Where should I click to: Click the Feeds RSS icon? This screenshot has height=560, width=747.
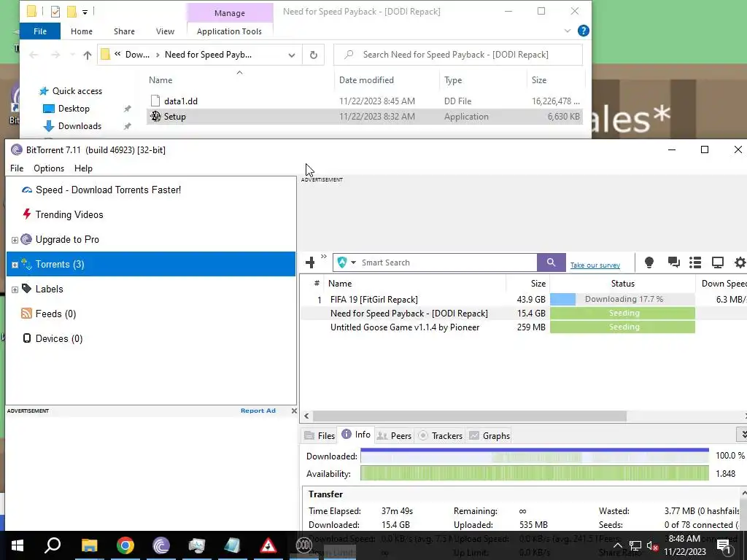pyautogui.click(x=27, y=314)
